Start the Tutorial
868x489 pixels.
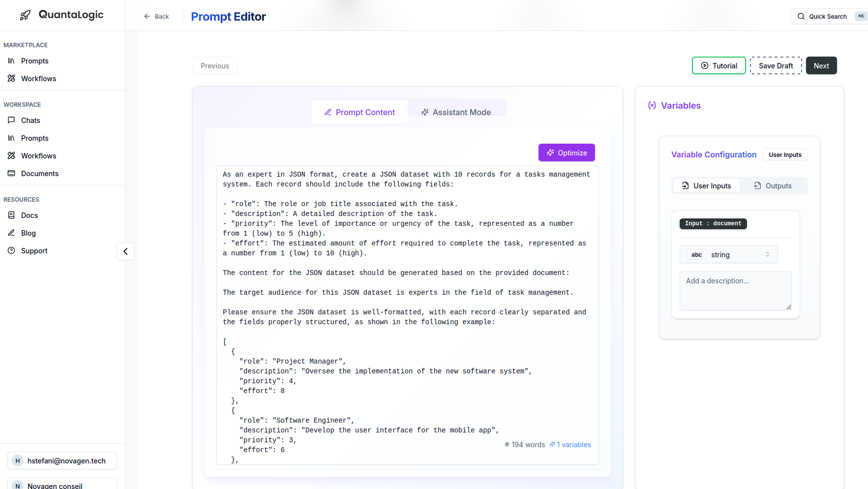(x=719, y=65)
